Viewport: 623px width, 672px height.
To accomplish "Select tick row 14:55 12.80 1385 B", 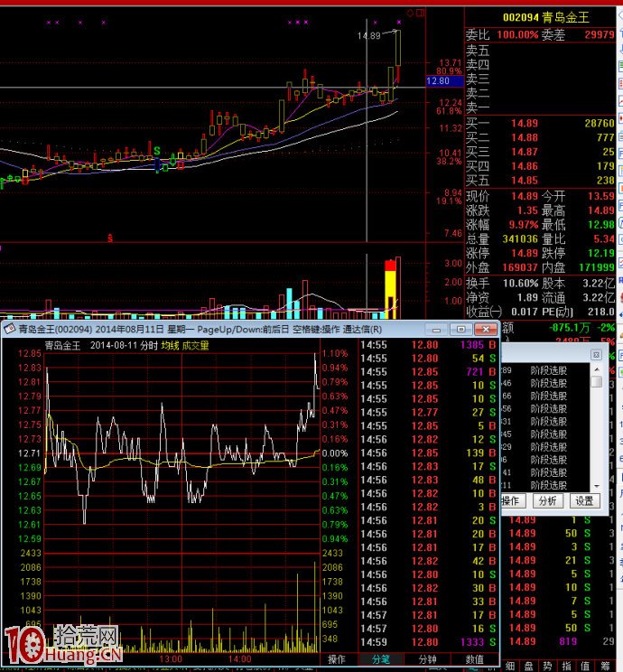I will tap(428, 345).
